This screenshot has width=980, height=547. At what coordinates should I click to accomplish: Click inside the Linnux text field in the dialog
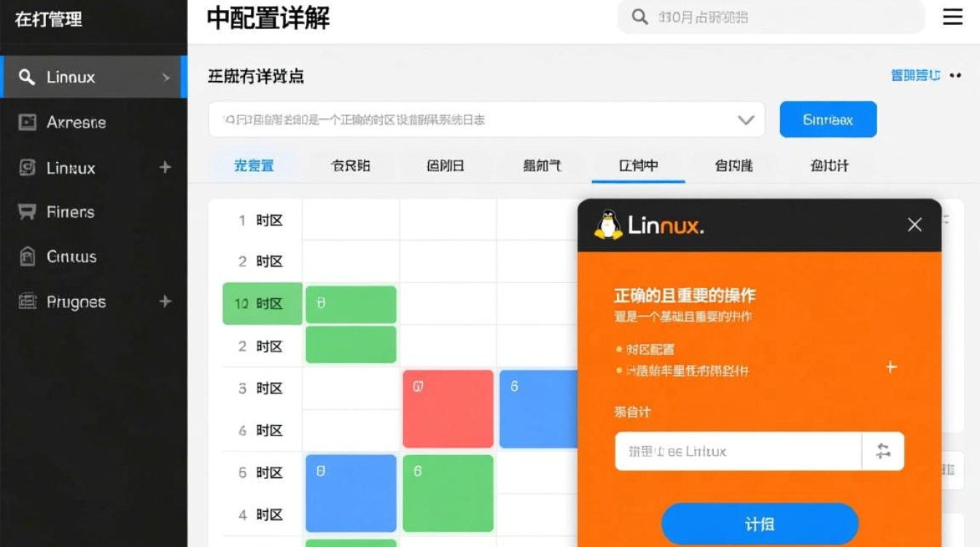(x=736, y=451)
